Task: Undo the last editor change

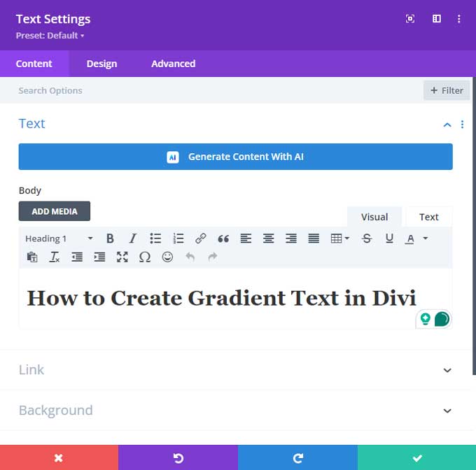Action: pyautogui.click(x=190, y=257)
